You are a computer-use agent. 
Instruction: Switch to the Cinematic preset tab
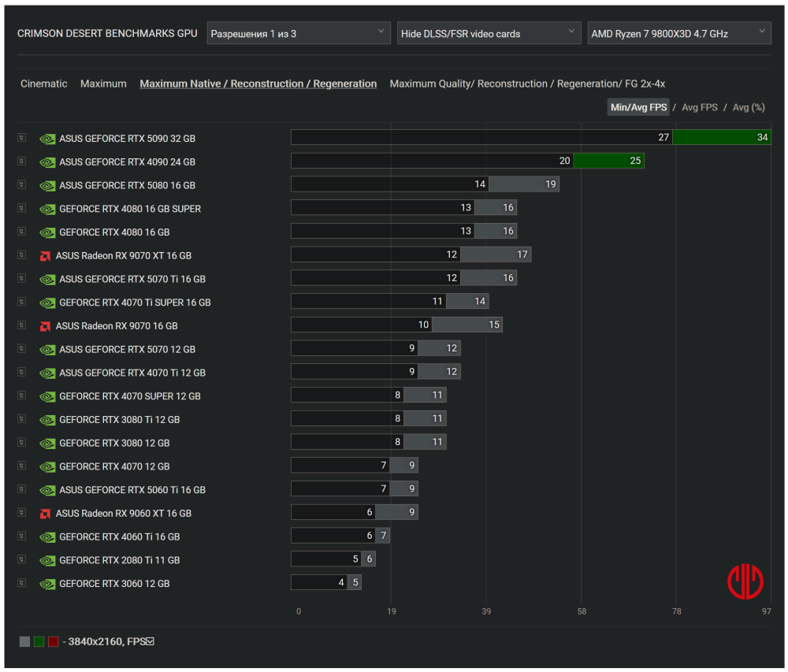[44, 84]
